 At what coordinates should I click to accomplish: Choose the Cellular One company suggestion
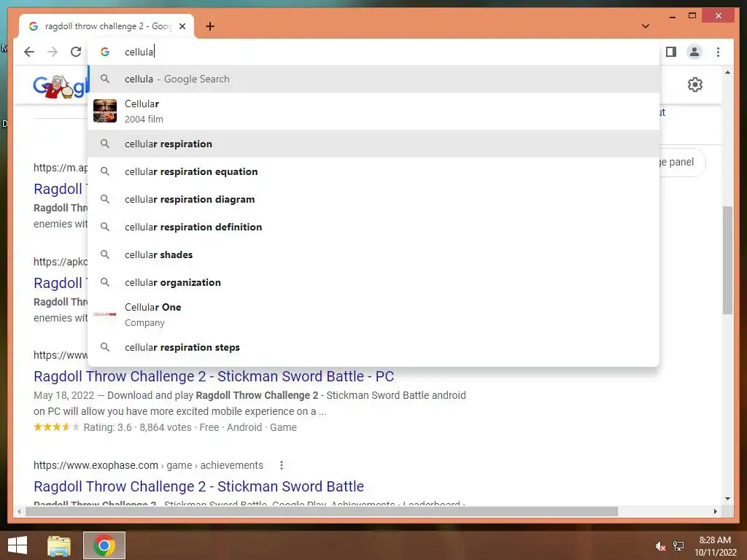coord(373,315)
